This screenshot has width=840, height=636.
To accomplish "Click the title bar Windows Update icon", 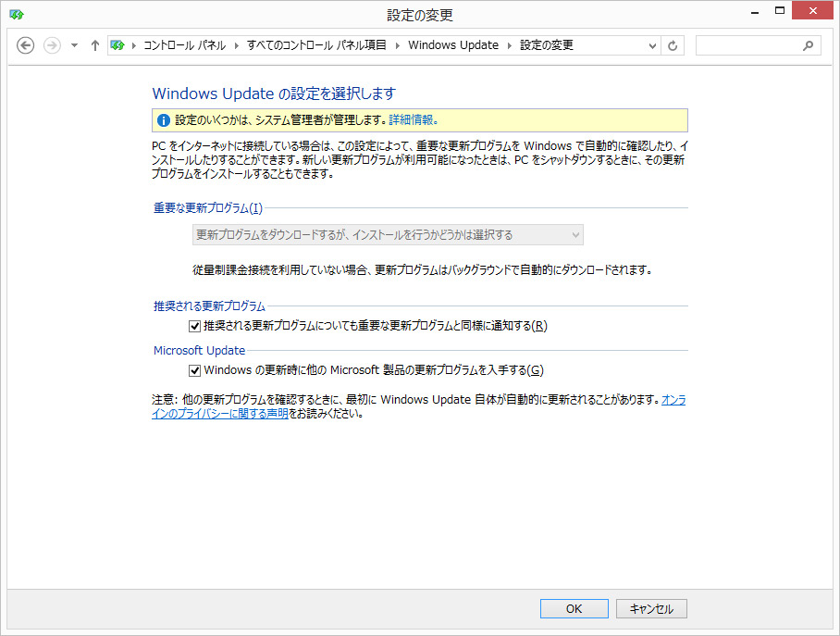I will [16, 15].
